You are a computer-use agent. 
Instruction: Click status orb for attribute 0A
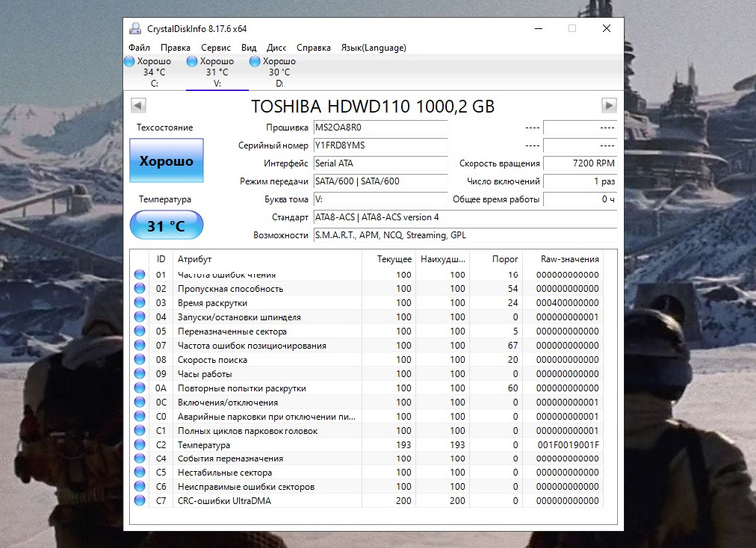pos(140,388)
